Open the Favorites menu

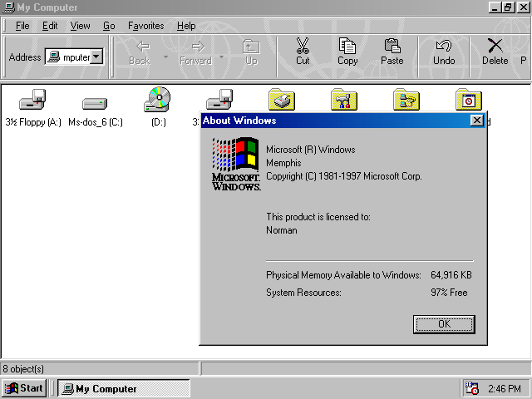click(145, 26)
